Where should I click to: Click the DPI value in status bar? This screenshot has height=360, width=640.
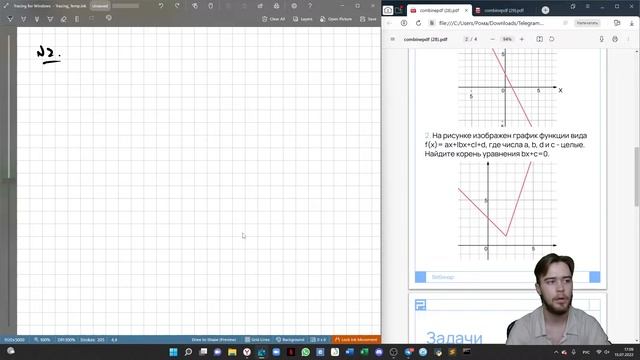[x=66, y=340]
